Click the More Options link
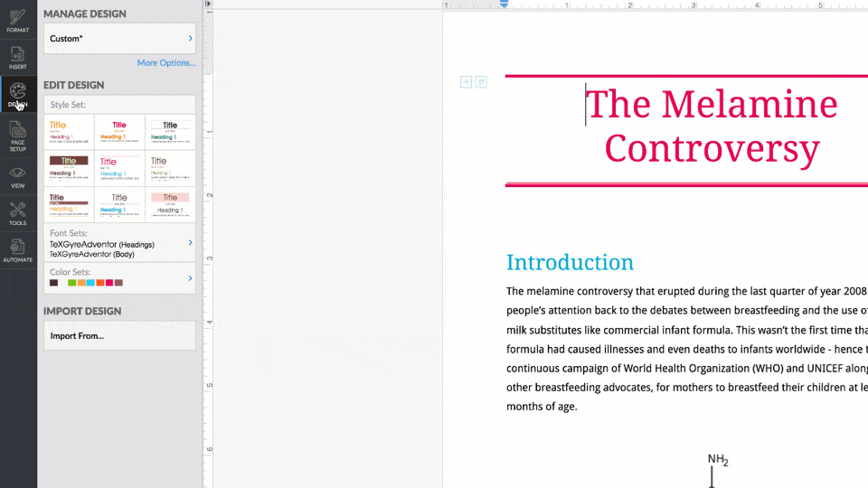This screenshot has width=868, height=488. [x=165, y=63]
